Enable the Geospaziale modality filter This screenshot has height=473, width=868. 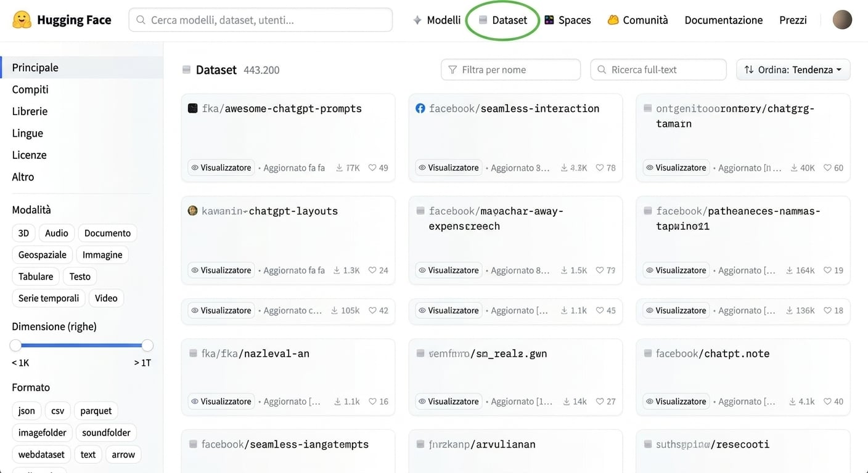[43, 255]
